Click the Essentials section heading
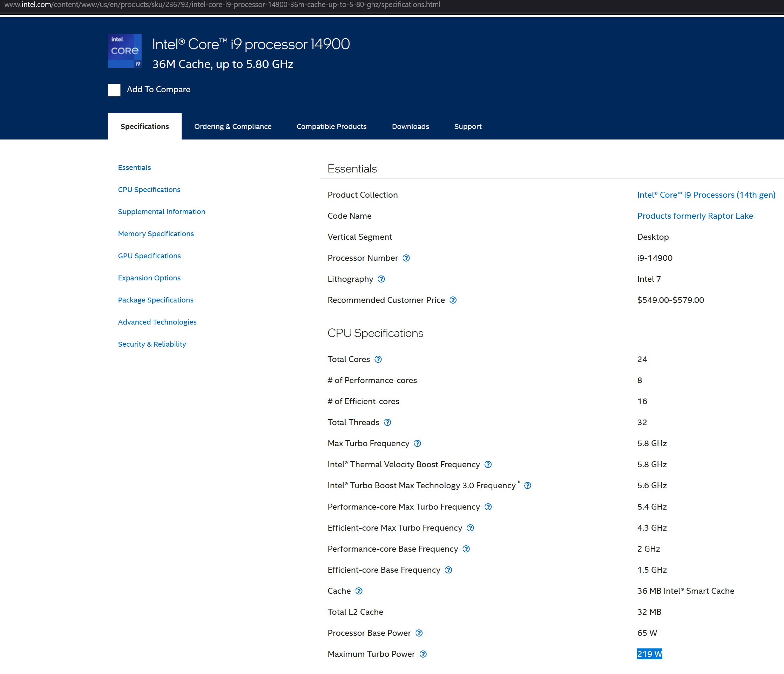Screen dimensions: 784x674 coord(352,169)
